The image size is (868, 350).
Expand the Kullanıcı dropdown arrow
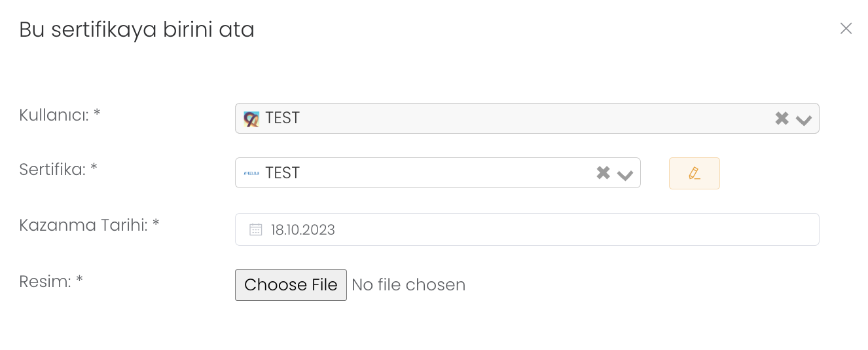[804, 119]
